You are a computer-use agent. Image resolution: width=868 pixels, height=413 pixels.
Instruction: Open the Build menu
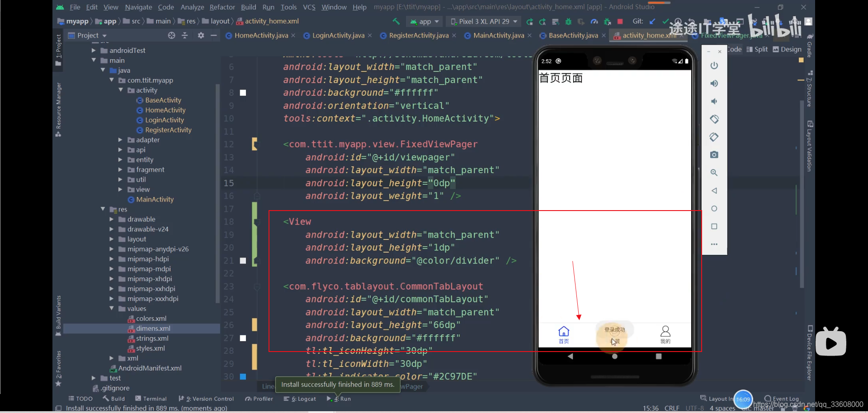[248, 7]
